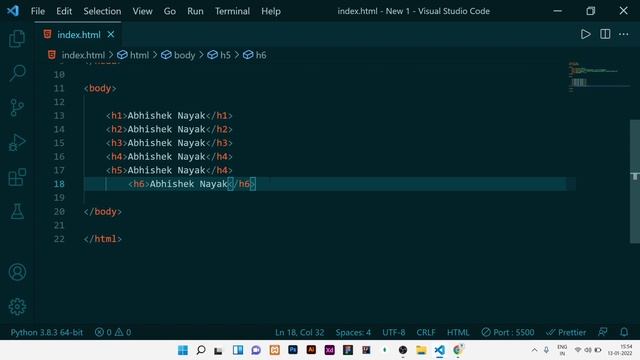Open Photoshop from the taskbar

[x=293, y=350]
